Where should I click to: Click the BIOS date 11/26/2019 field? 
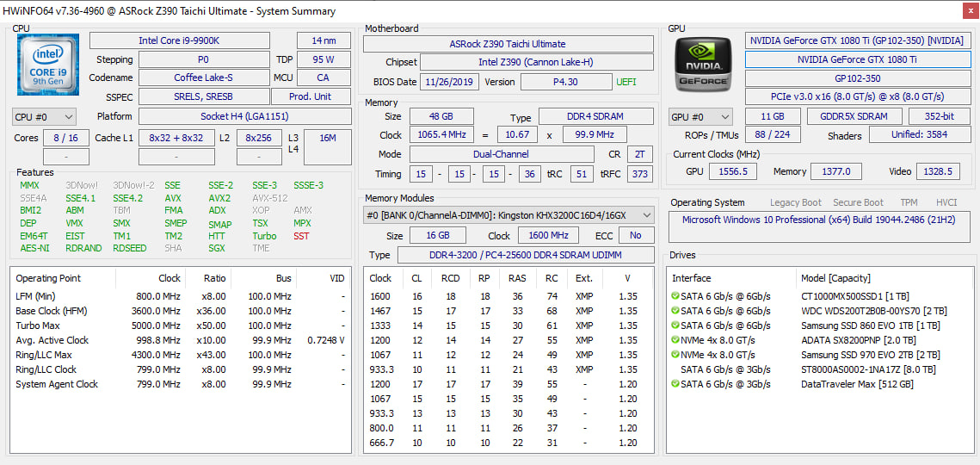[x=450, y=82]
